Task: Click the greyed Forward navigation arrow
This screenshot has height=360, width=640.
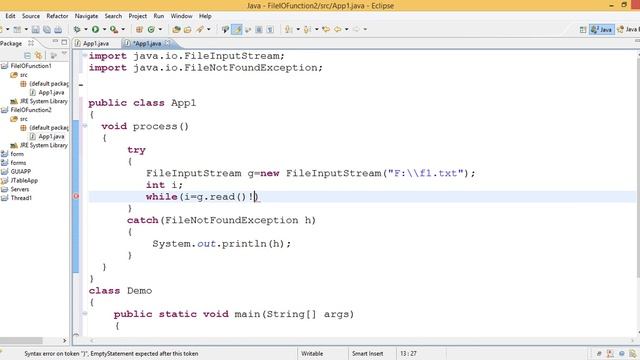Action: 356,29
